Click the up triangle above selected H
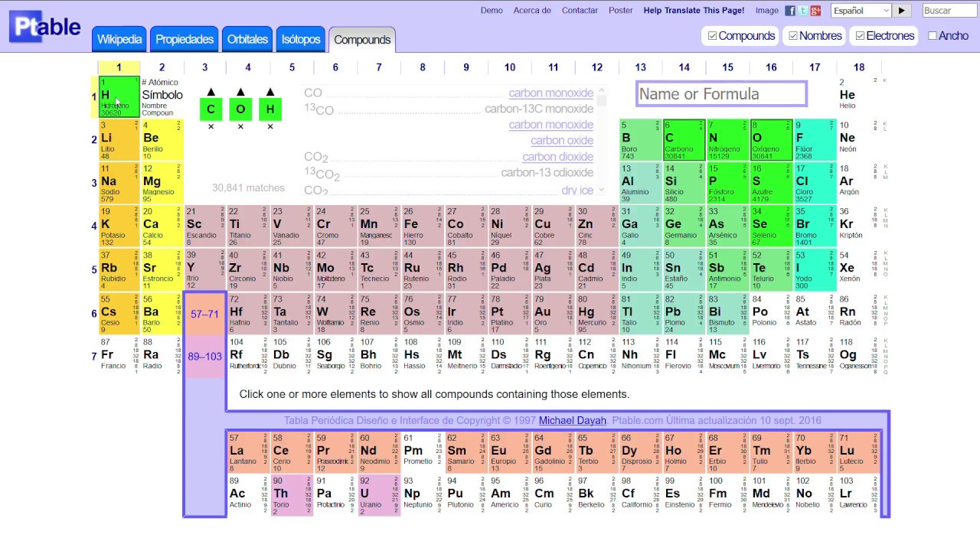Image resolution: width=980 pixels, height=551 pixels. click(x=270, y=92)
